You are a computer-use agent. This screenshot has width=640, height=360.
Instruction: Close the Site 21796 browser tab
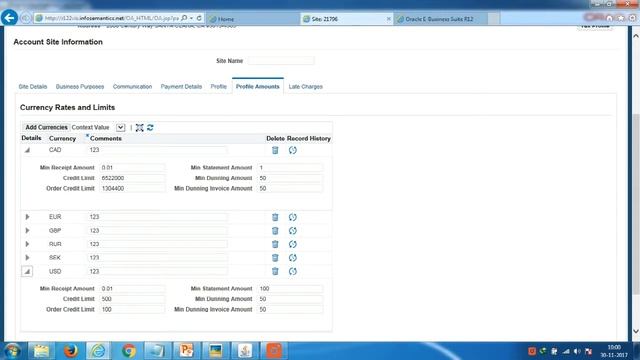point(389,19)
